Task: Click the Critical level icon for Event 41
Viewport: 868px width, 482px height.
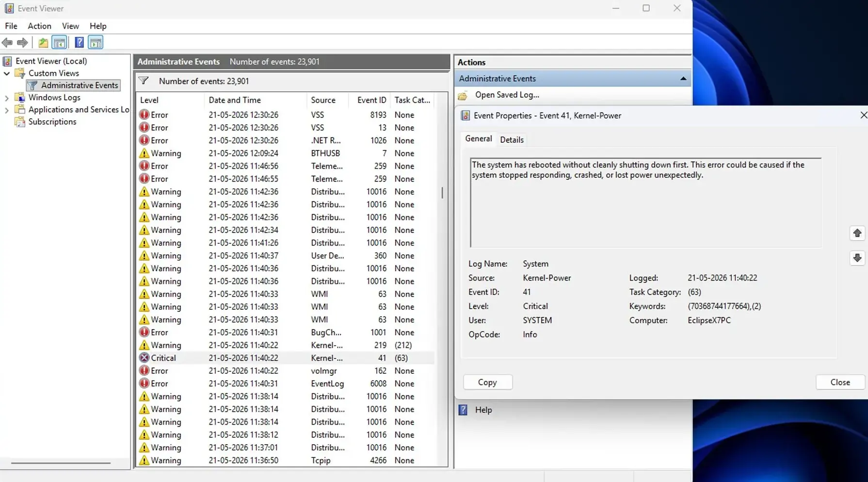Action: tap(144, 358)
